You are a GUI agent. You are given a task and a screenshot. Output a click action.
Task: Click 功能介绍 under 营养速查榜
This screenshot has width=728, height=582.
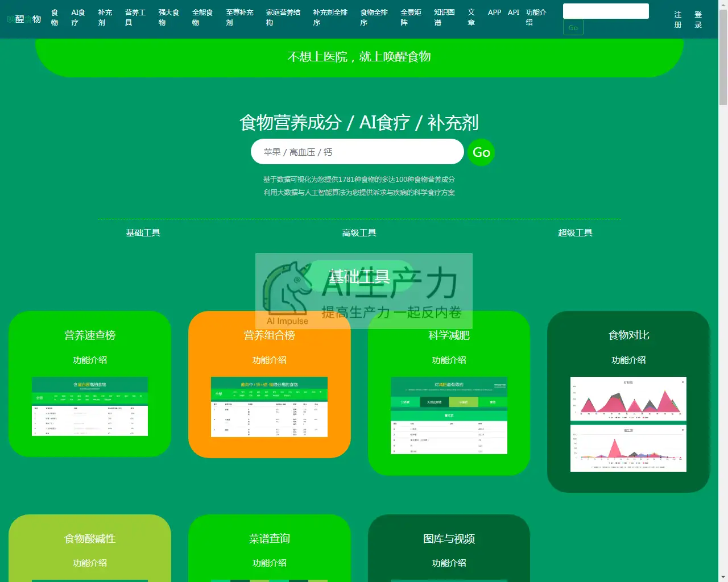[90, 360]
